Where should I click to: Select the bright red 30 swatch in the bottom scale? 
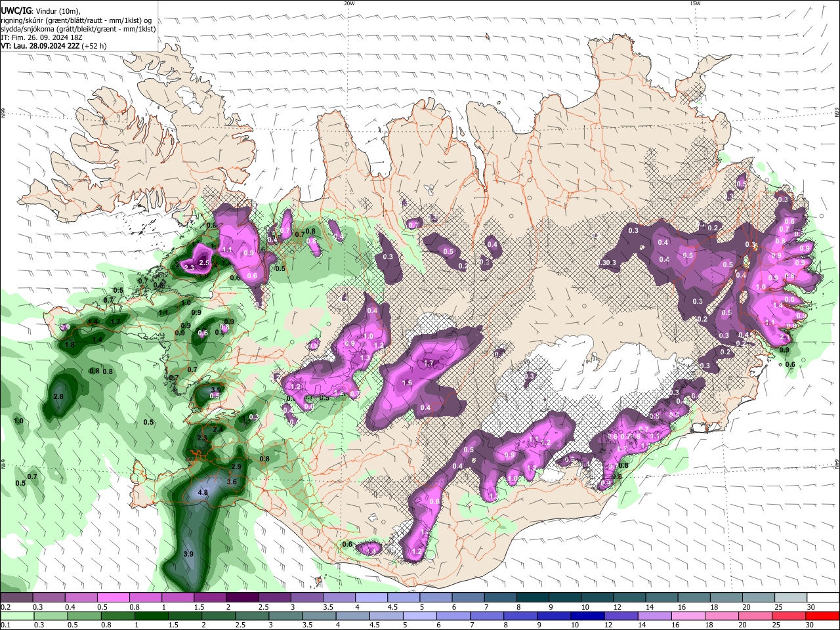pos(822,616)
